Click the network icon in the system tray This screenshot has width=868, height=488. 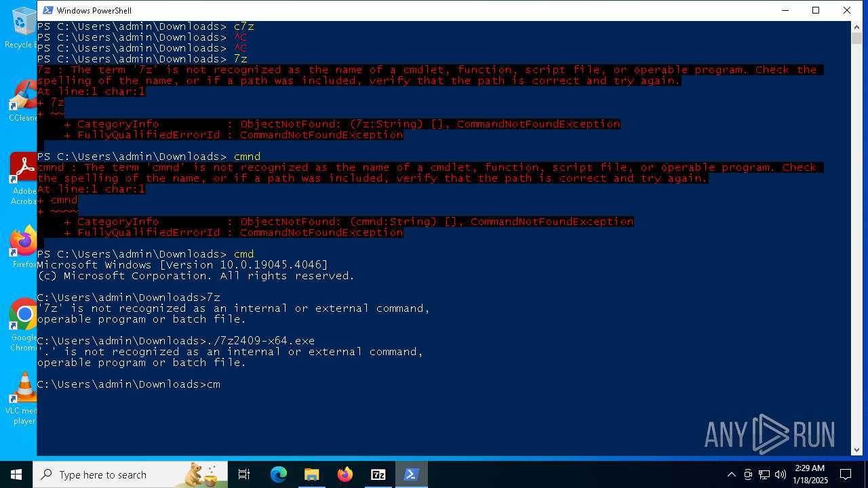pos(764,474)
